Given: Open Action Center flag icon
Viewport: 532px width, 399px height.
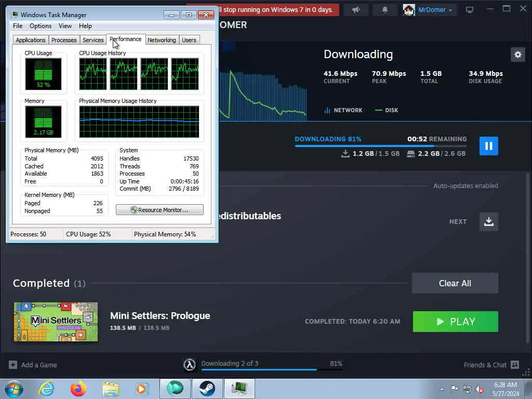Looking at the screenshot, I should (454, 389).
